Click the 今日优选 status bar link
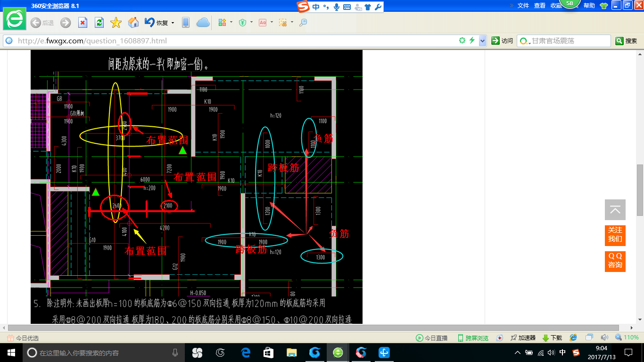644x362 pixels. pos(23,338)
